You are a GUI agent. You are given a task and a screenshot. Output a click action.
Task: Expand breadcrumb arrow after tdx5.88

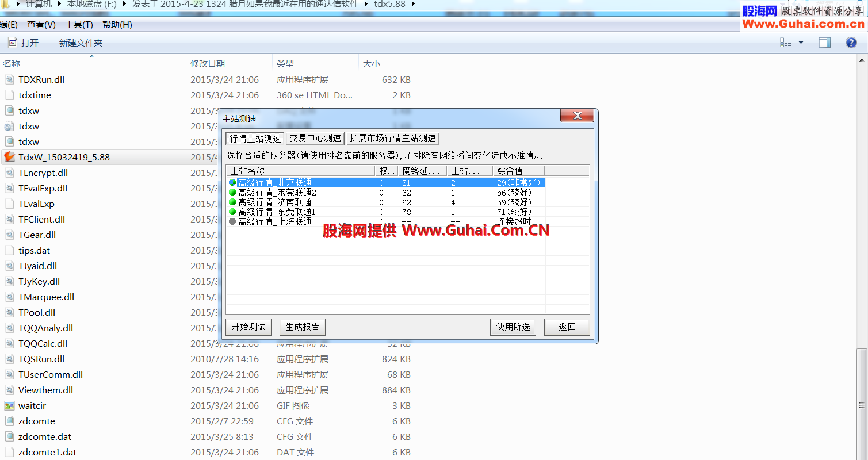tap(414, 4)
